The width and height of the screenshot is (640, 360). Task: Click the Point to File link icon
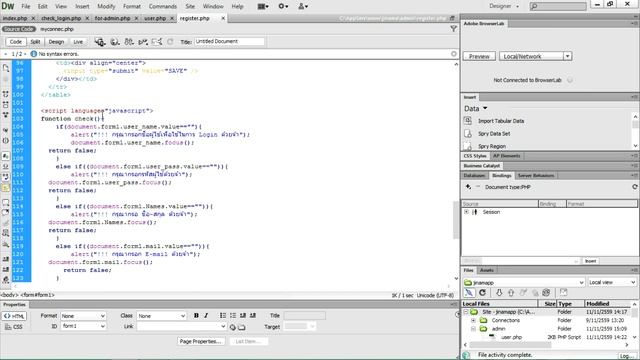point(233,327)
